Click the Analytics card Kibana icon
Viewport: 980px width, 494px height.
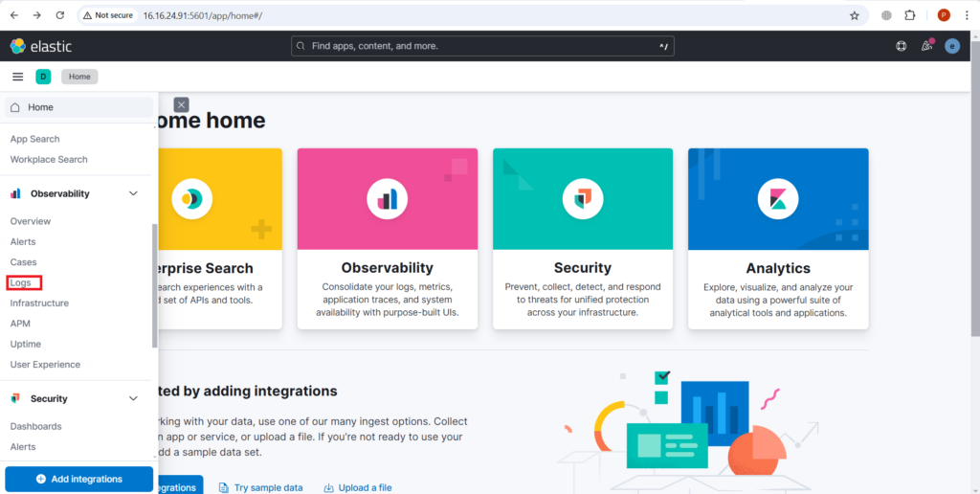point(778,199)
